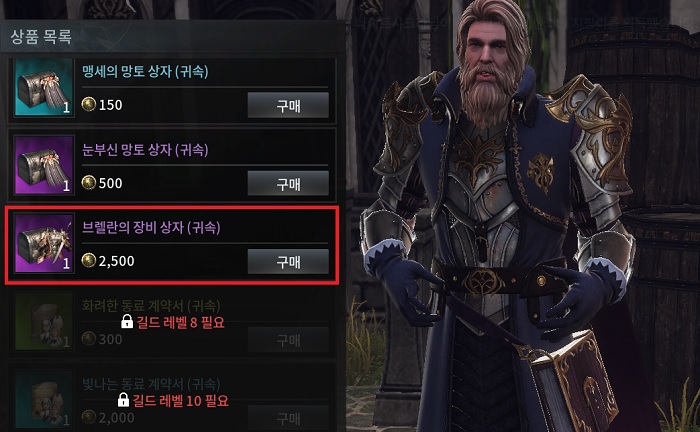The width and height of the screenshot is (700, 432).
Task: Click the gold coin icon next to 2,500
Action: (x=89, y=261)
